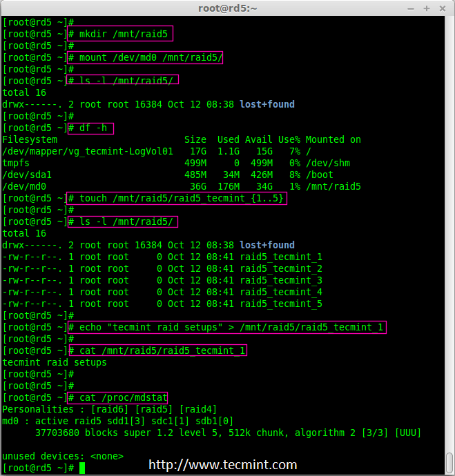This screenshot has width=455, height=476.
Task: Click the cat /mnt/raid5/raid5_tecmint_1 command
Action: (157, 350)
